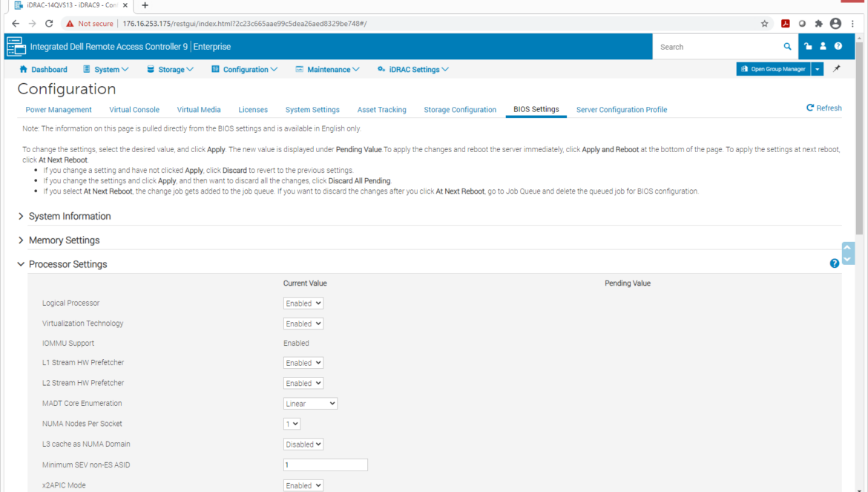
Task: Bookmark this page with star icon
Action: click(764, 23)
